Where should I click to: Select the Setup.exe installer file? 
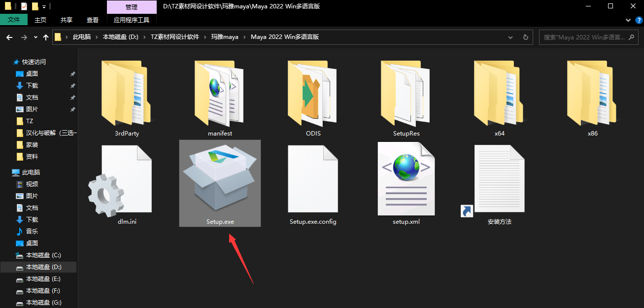point(220,183)
